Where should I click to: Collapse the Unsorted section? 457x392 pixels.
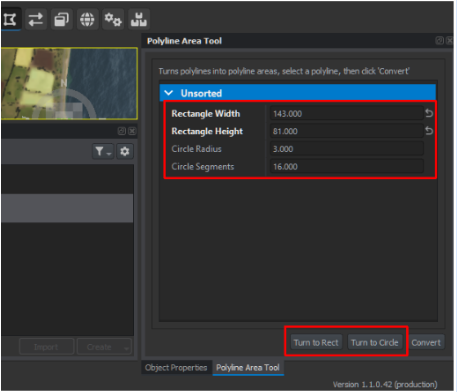point(169,93)
